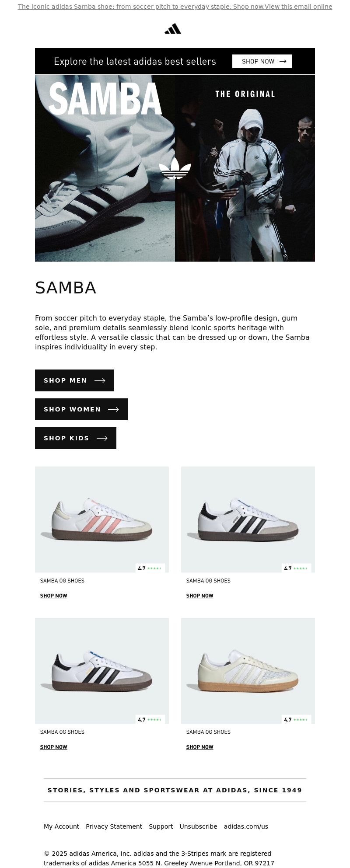Open the My Account footer link
Viewport: 350px width, 868px height.
click(61, 826)
